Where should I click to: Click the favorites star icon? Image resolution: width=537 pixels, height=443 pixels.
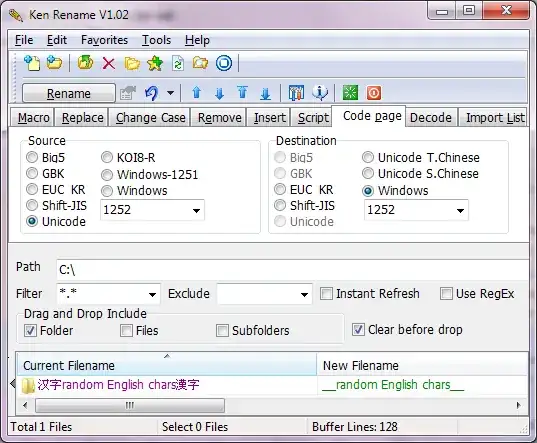(x=155, y=63)
